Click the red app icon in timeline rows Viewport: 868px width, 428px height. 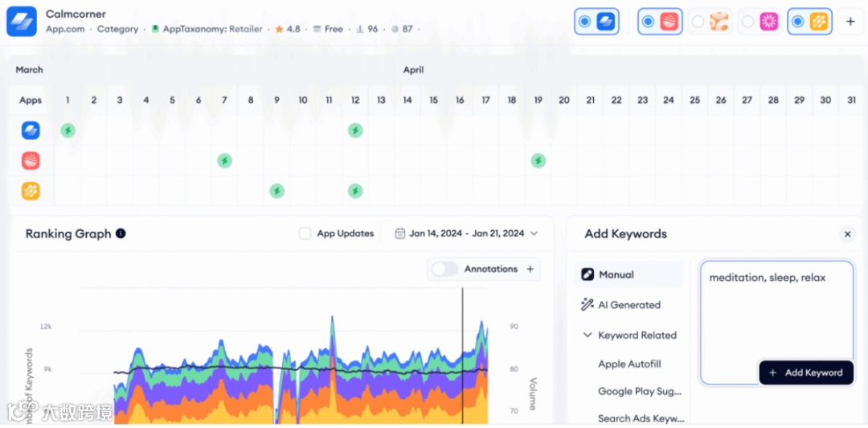click(x=31, y=161)
